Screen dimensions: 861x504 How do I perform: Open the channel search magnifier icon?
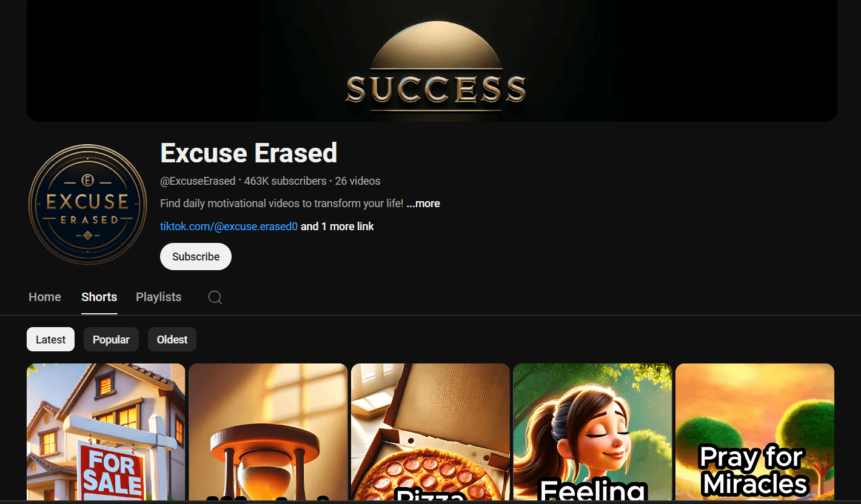215,297
